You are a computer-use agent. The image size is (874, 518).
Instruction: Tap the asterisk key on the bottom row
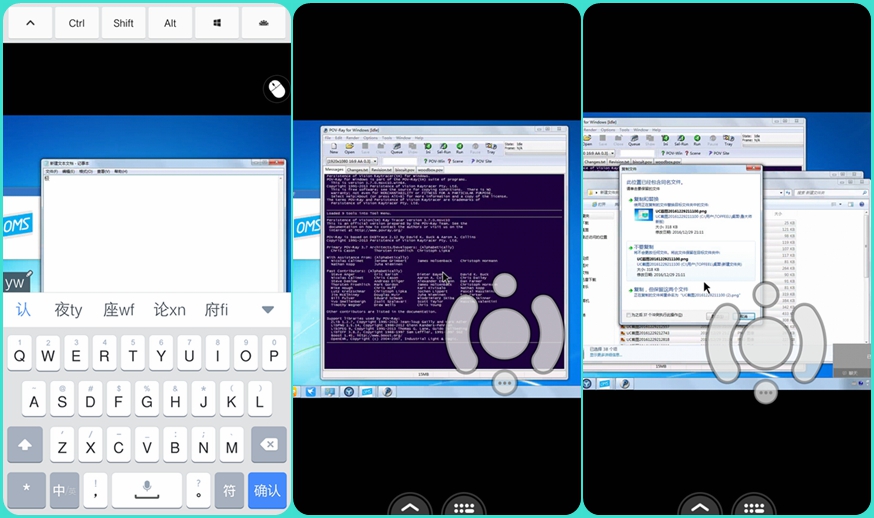tap(26, 490)
